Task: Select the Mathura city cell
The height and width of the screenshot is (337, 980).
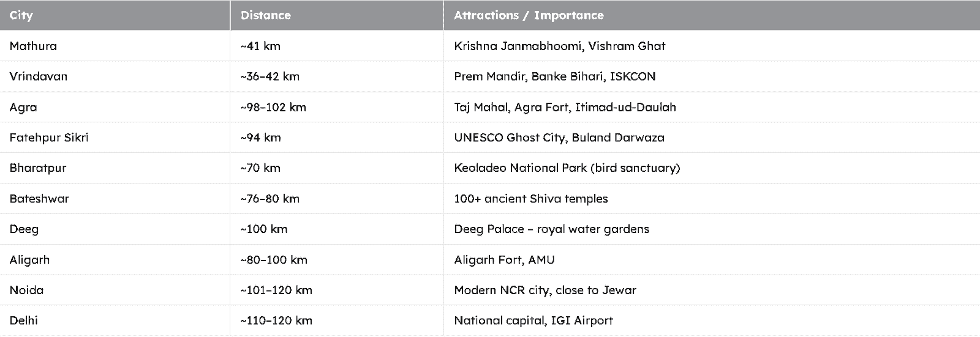Action: pyautogui.click(x=115, y=46)
